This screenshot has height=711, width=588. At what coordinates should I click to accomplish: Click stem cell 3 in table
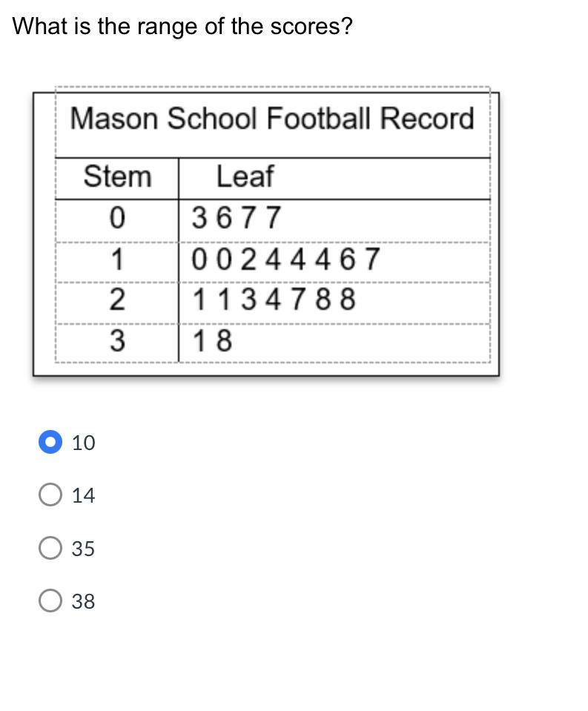[117, 341]
